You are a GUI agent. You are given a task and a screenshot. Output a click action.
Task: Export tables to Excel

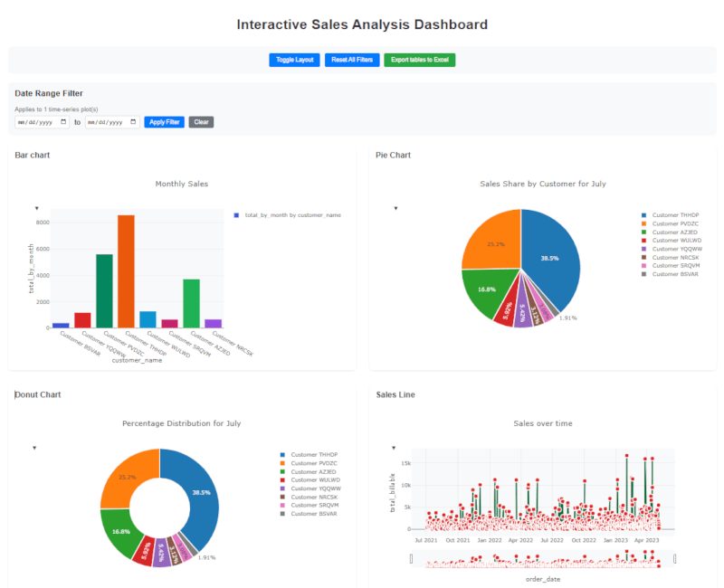419,60
